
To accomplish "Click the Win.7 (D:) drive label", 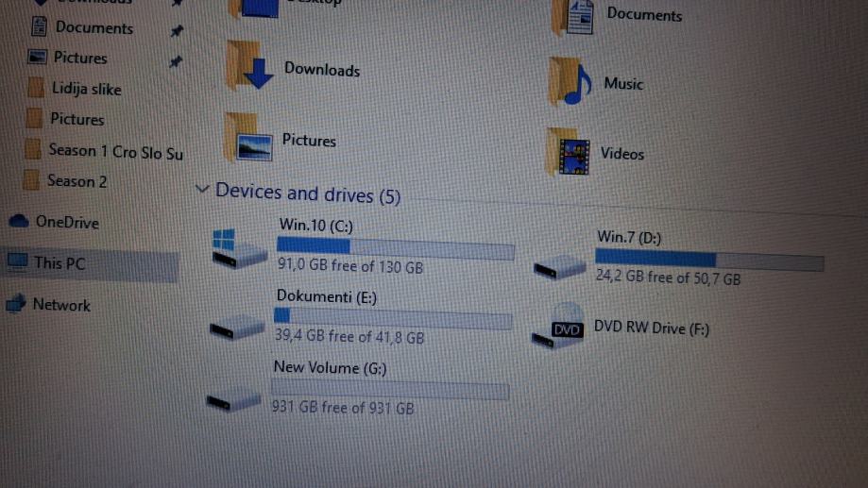I will [x=629, y=237].
